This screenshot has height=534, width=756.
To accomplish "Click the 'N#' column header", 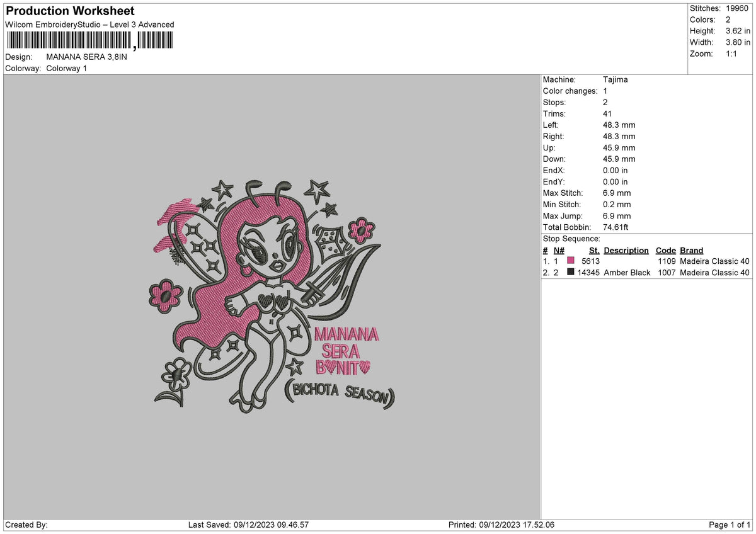I will click(x=559, y=250).
